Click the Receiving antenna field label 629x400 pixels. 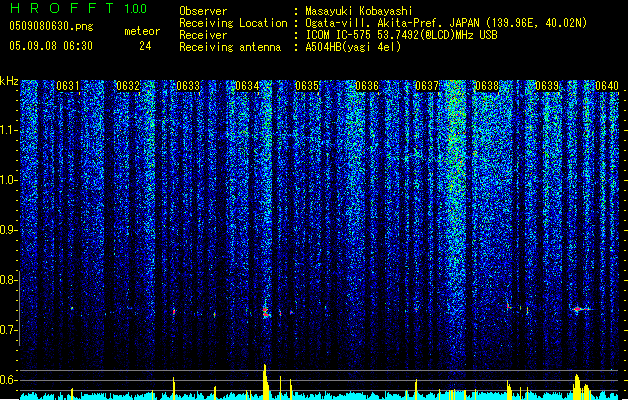coord(230,47)
